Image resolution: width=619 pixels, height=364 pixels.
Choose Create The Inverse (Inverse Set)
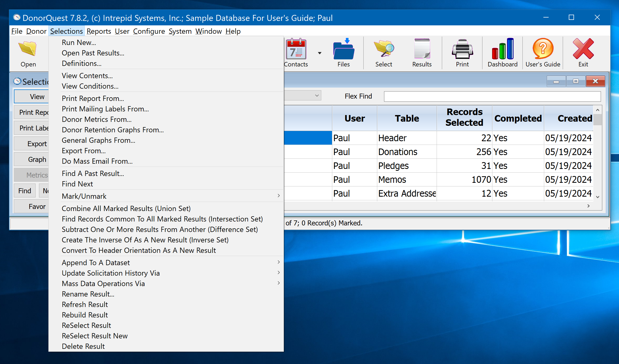[x=166, y=240]
